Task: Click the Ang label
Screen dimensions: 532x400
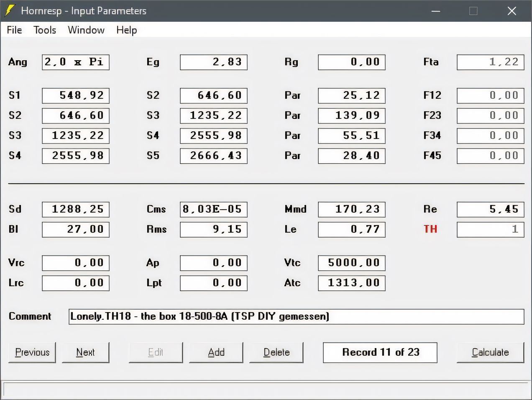Action: click(x=18, y=62)
